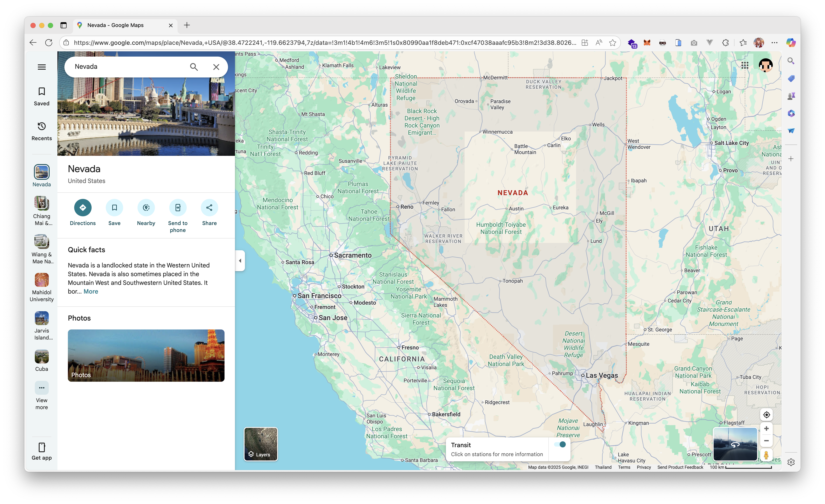Open the hamburger main menu
This screenshot has height=504, width=825.
42,67
